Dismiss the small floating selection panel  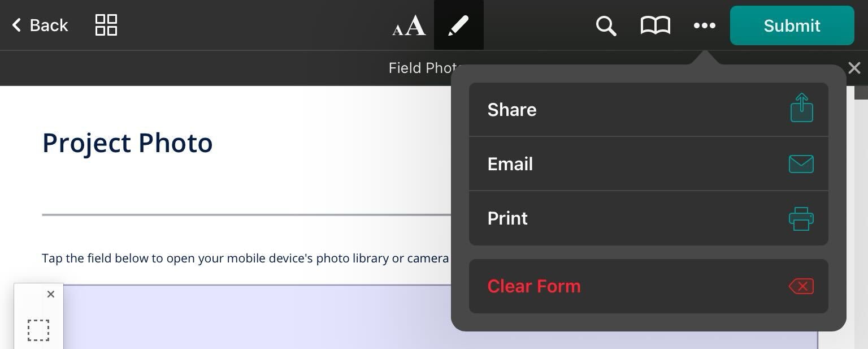point(51,294)
